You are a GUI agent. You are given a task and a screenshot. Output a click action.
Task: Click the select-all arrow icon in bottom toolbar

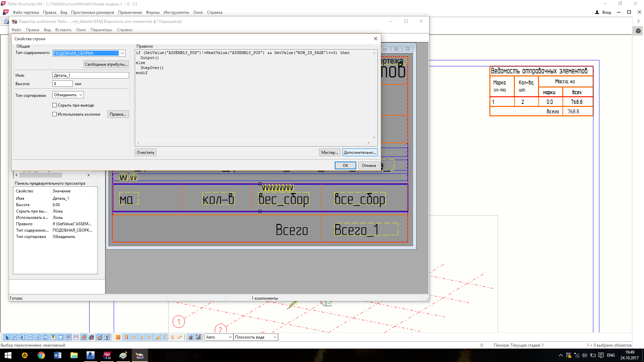6,337
